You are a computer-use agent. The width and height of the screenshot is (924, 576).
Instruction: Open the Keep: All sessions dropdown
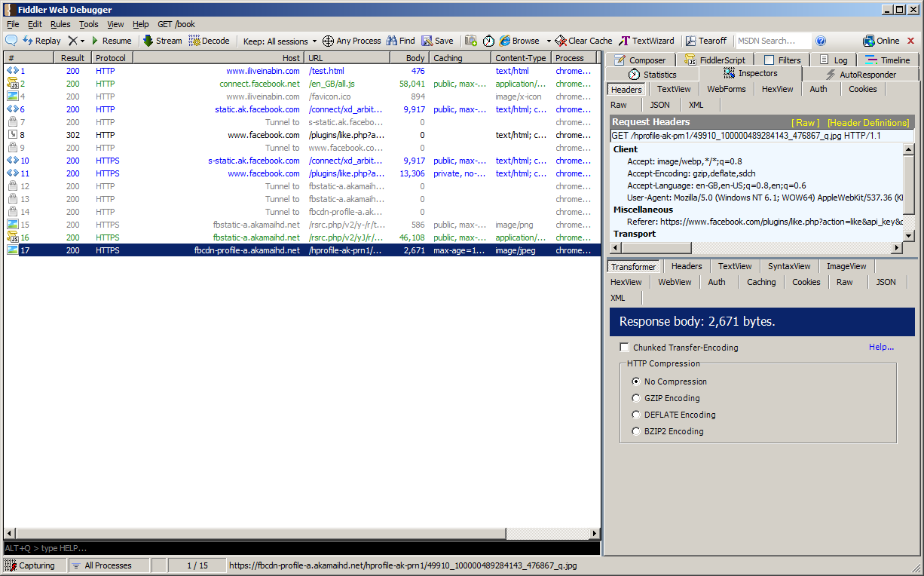pos(280,41)
